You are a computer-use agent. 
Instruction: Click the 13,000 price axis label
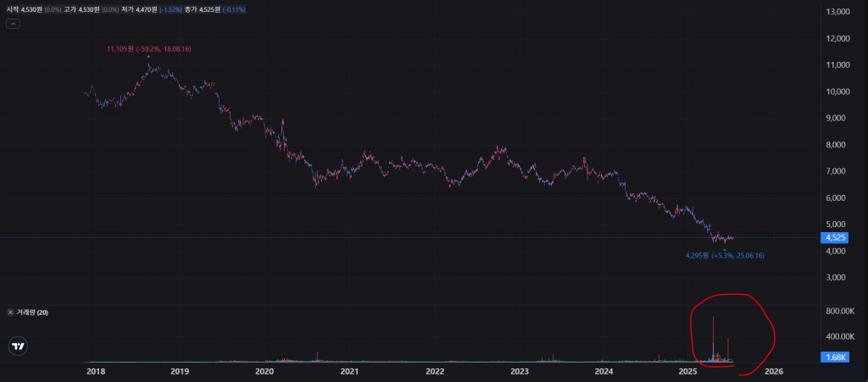point(837,12)
